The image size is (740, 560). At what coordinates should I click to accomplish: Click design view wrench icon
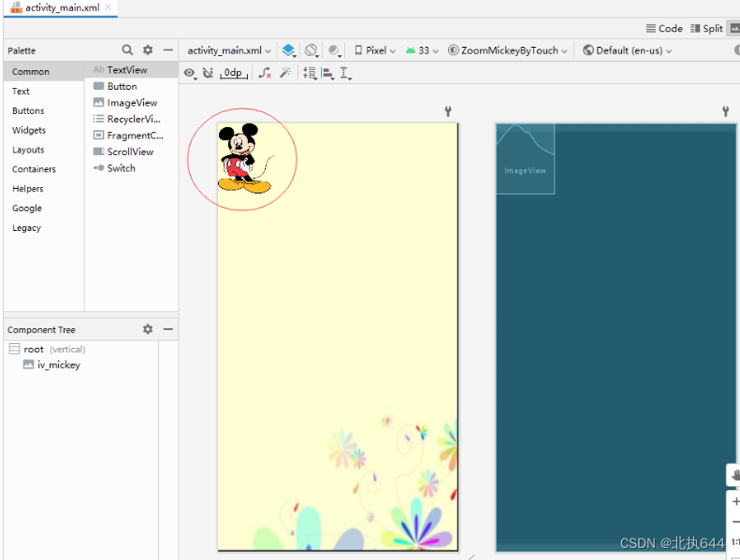[x=448, y=111]
